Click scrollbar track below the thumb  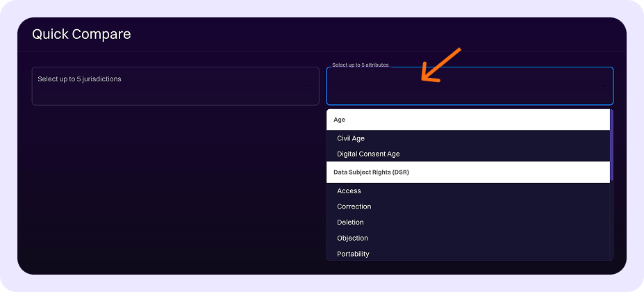point(611,222)
